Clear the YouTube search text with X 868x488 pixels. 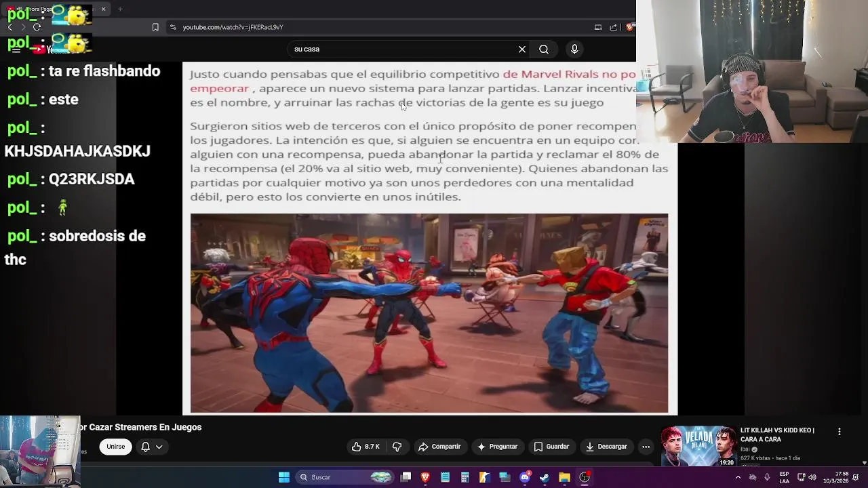(522, 49)
